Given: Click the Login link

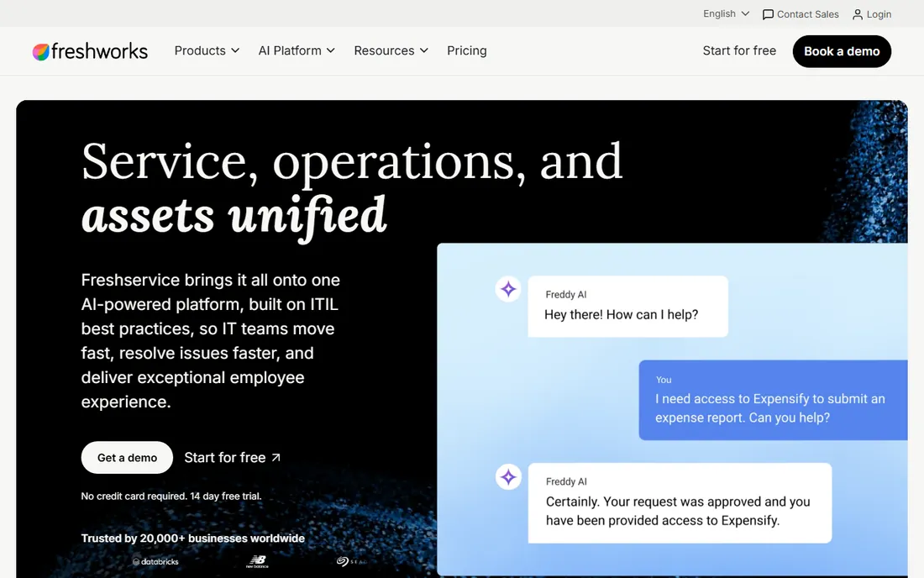Looking at the screenshot, I should (x=872, y=14).
